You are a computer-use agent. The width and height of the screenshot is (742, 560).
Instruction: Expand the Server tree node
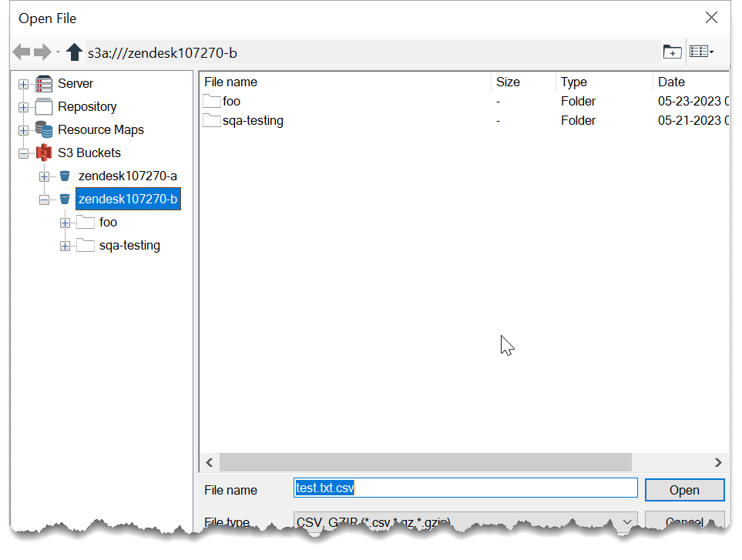24,84
